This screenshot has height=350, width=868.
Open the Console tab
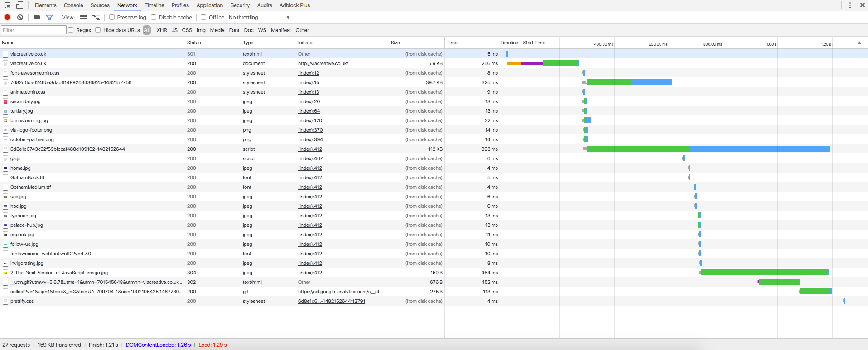(x=73, y=5)
